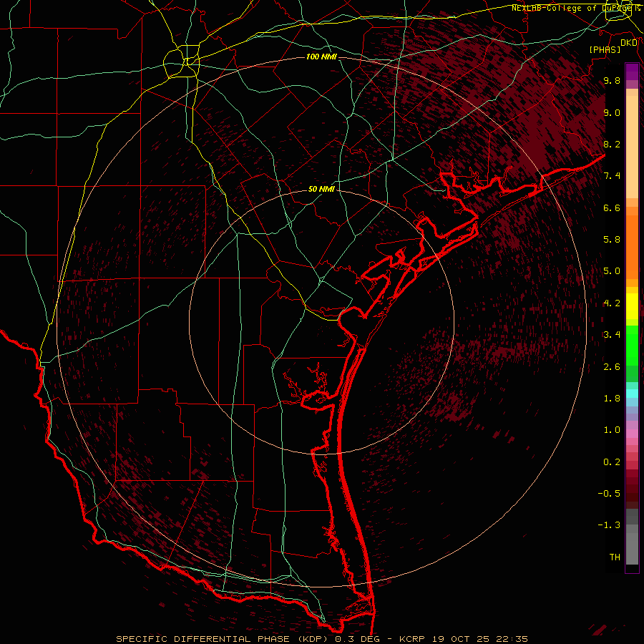Click the KCRP radar station identifier
Screen dimensions: 644x644
point(412,639)
